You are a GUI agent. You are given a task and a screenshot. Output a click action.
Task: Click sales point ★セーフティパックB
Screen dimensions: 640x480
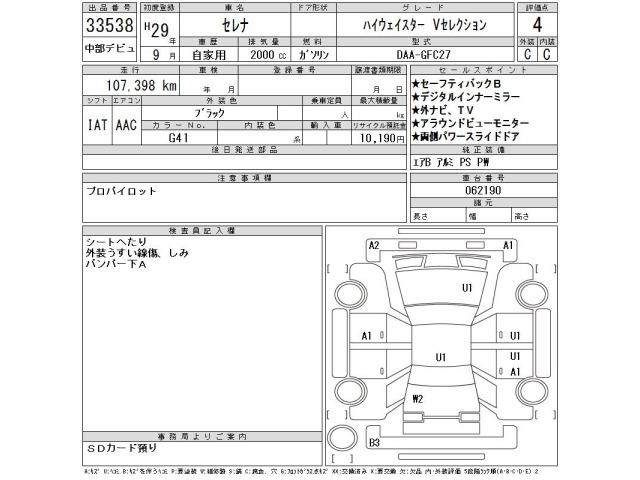[456, 84]
